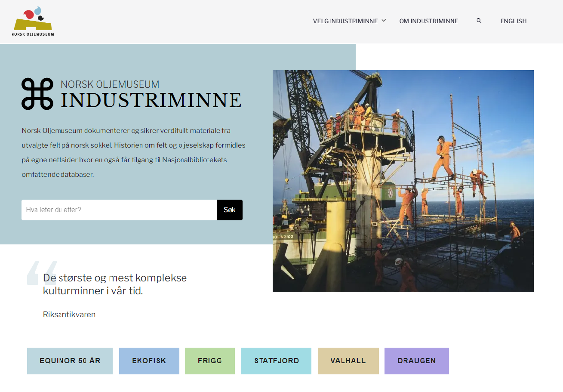Open the EKOFISK tile
The height and width of the screenshot is (392, 563).
click(x=149, y=361)
